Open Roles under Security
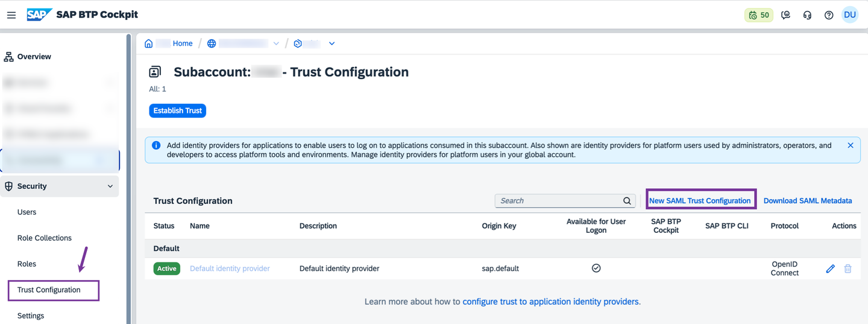 click(27, 264)
